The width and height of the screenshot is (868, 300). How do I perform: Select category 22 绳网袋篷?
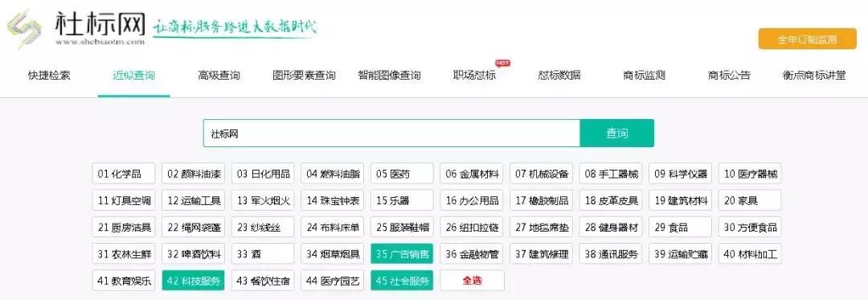click(193, 227)
